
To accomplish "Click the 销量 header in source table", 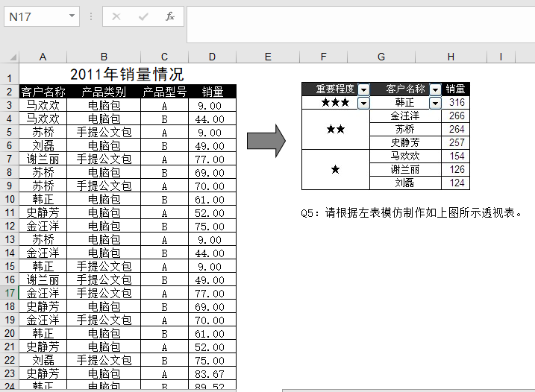I will (x=212, y=92).
